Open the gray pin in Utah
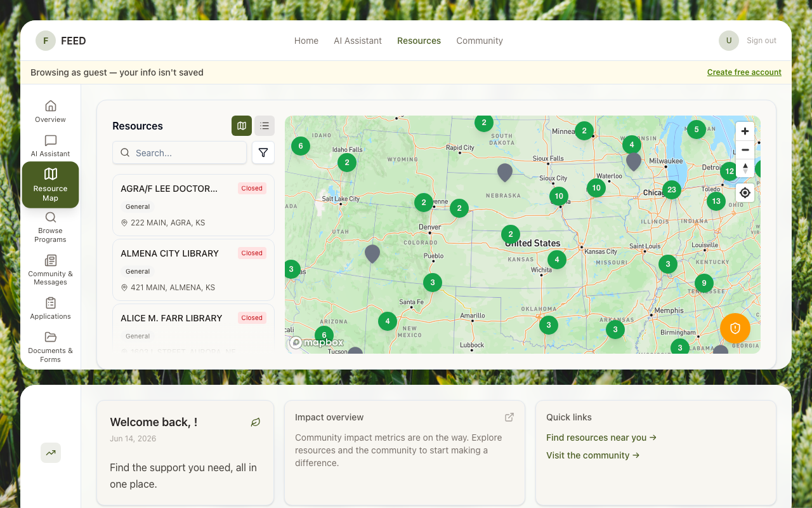This screenshot has width=812, height=508. click(x=372, y=253)
